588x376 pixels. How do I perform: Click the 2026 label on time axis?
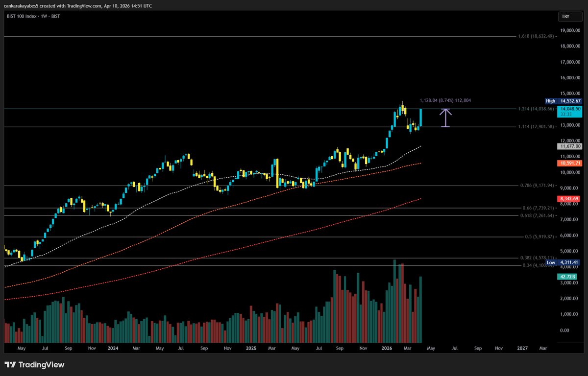[387, 348]
